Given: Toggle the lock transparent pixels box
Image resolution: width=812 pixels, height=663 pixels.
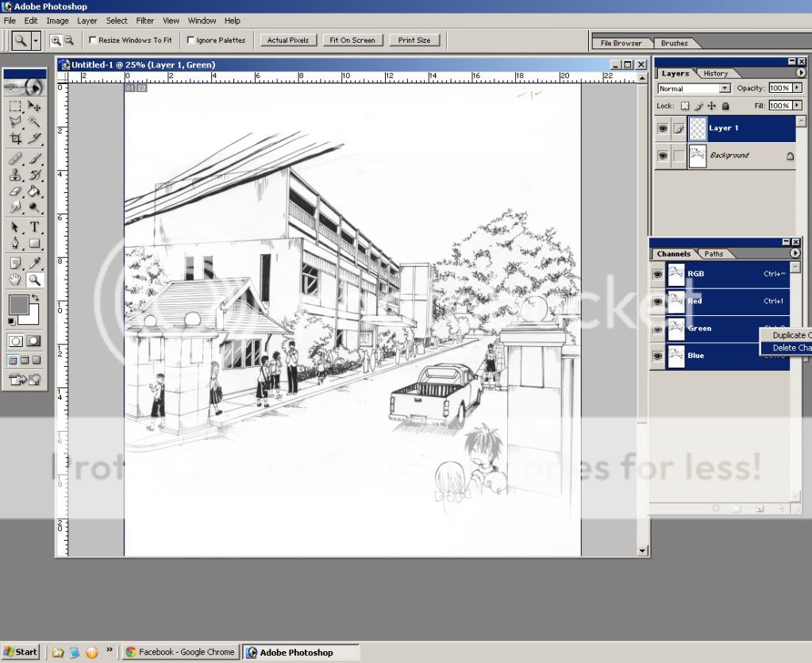Looking at the screenshot, I should tap(685, 106).
